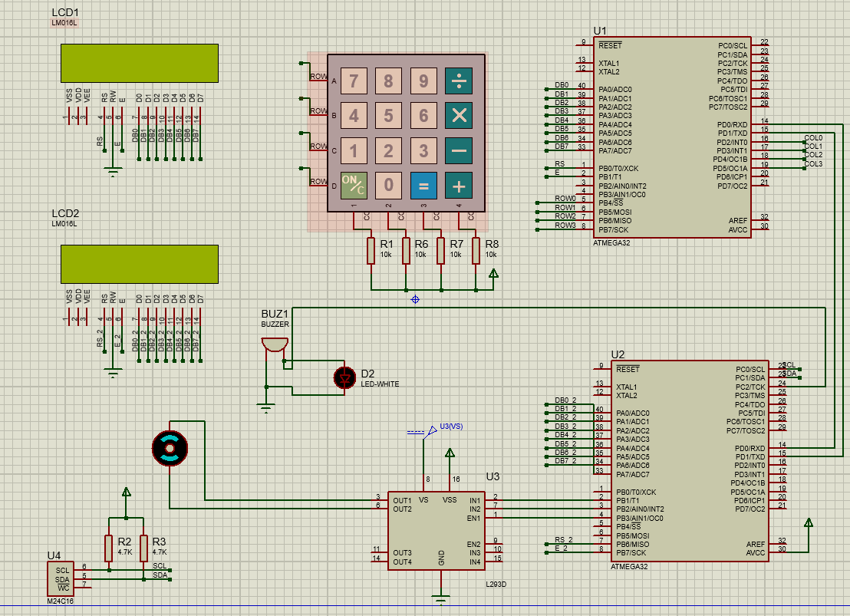Click the ATMEGA32 microcontroller U1
This screenshot has width=850, height=616.
(x=671, y=138)
